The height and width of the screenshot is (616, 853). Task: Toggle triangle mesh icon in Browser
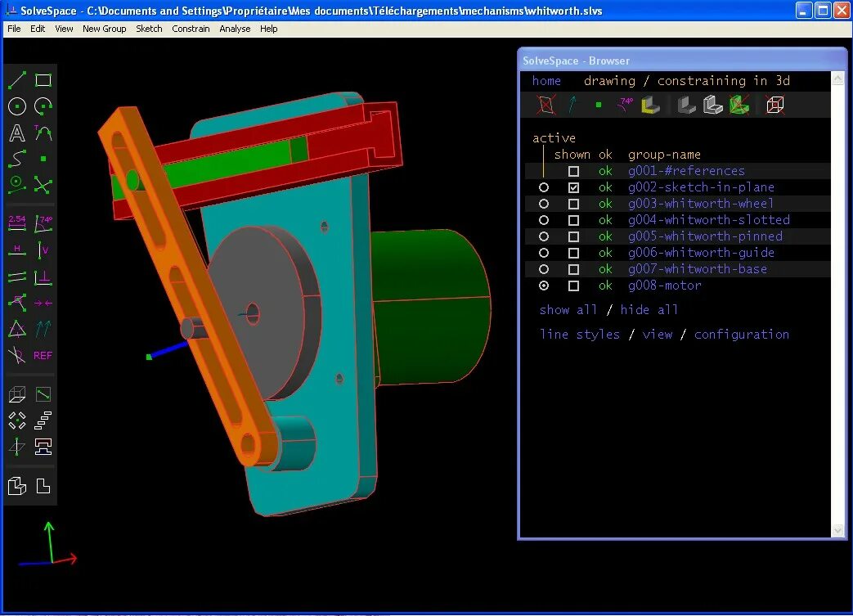tap(739, 105)
